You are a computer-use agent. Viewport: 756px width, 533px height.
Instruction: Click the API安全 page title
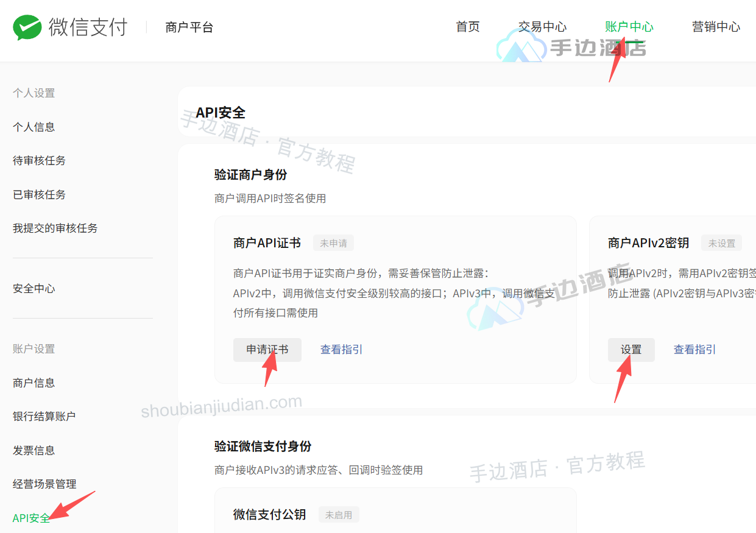[x=221, y=113]
